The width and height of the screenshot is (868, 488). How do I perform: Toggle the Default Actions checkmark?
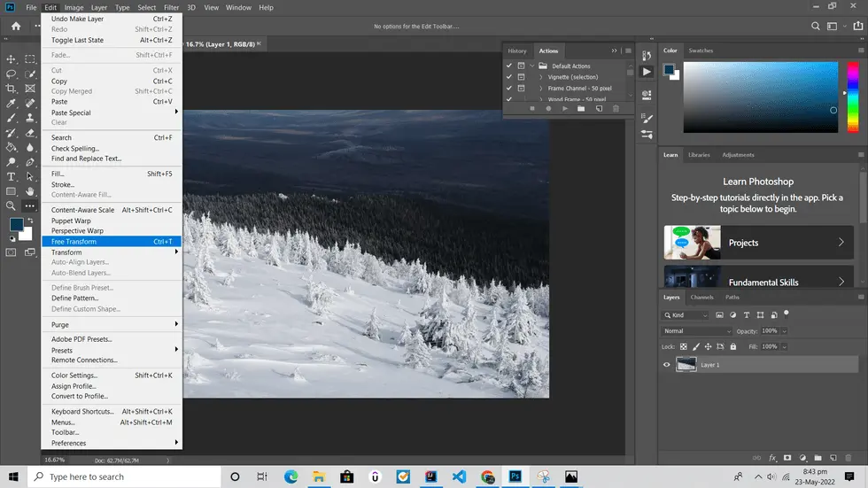point(508,66)
